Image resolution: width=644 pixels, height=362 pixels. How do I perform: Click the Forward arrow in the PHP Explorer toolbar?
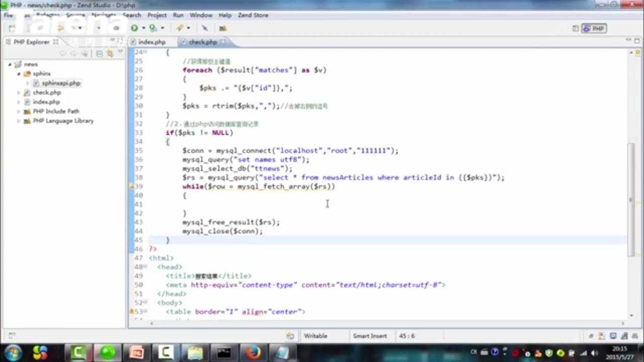[x=73, y=54]
